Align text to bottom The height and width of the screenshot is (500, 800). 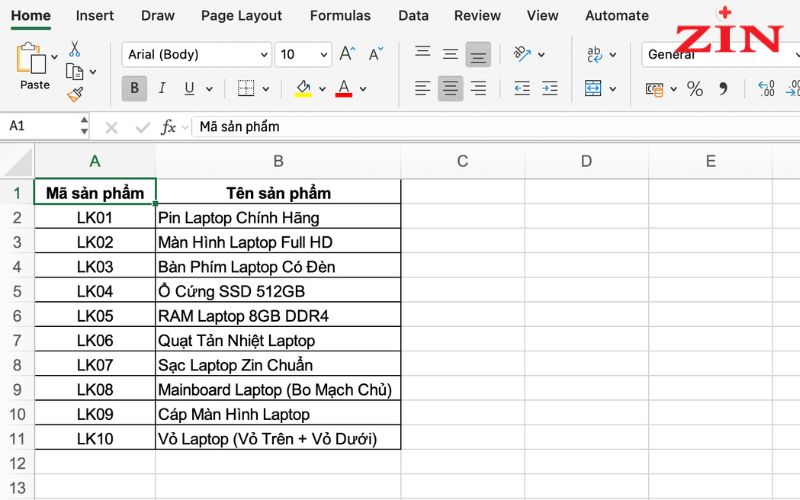click(478, 55)
